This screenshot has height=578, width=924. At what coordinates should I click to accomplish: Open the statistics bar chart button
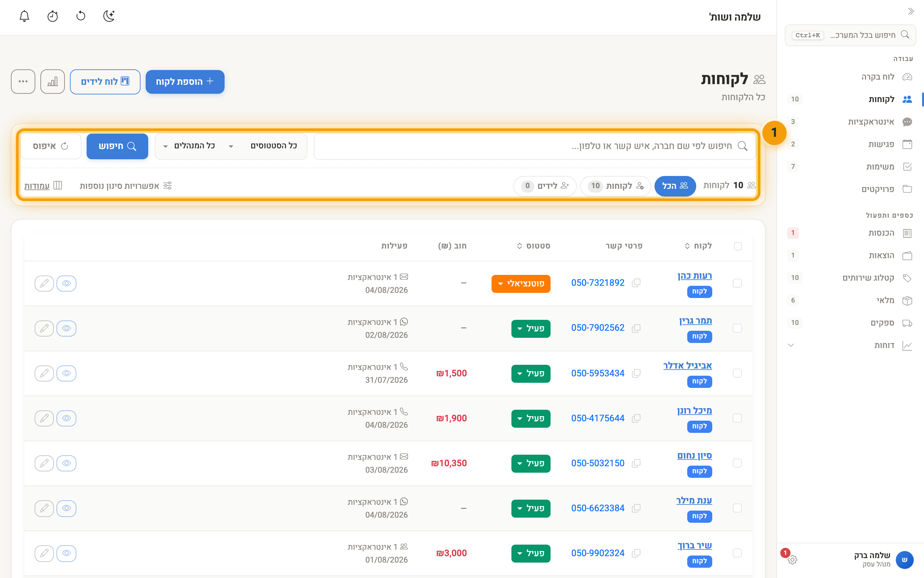pyautogui.click(x=53, y=82)
